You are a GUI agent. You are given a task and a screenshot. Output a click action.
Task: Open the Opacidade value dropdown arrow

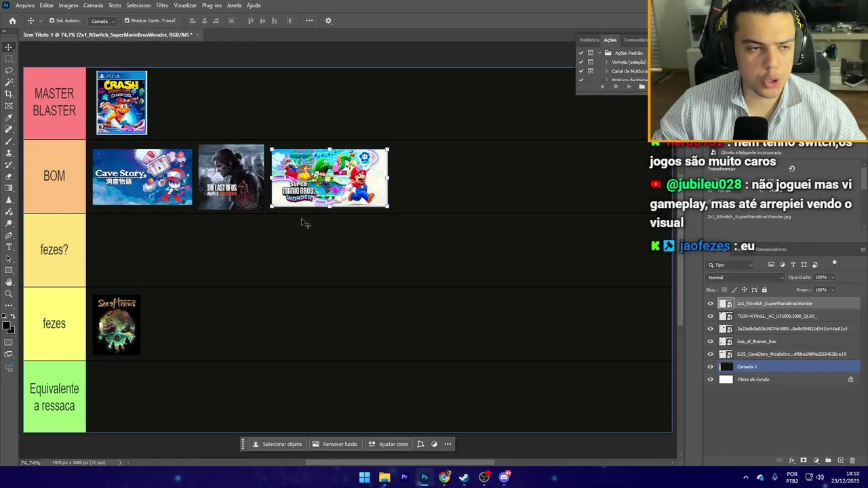coord(833,277)
